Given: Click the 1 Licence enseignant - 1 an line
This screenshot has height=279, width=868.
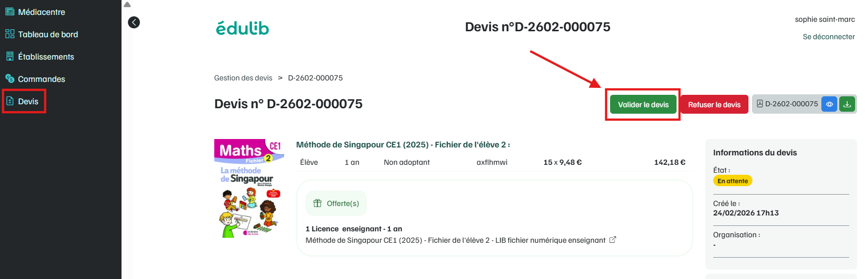Looking at the screenshot, I should [x=354, y=229].
